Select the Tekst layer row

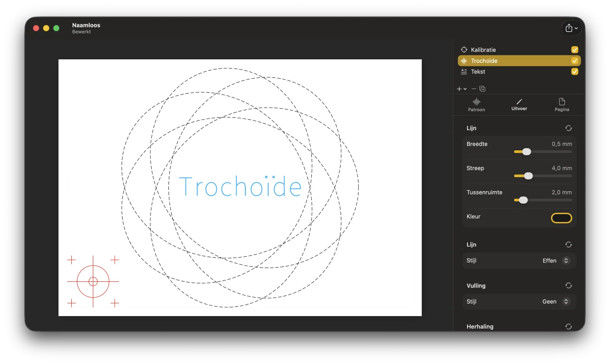tap(519, 72)
